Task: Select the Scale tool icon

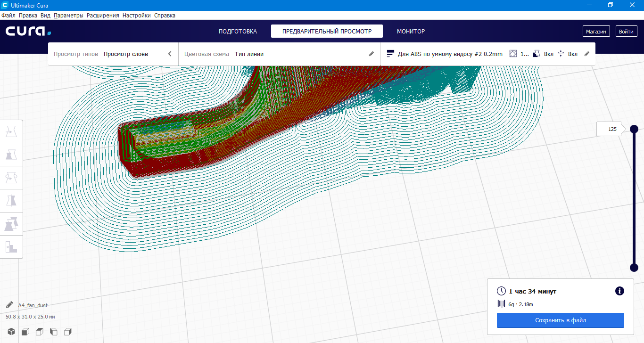Action: pos(11,155)
